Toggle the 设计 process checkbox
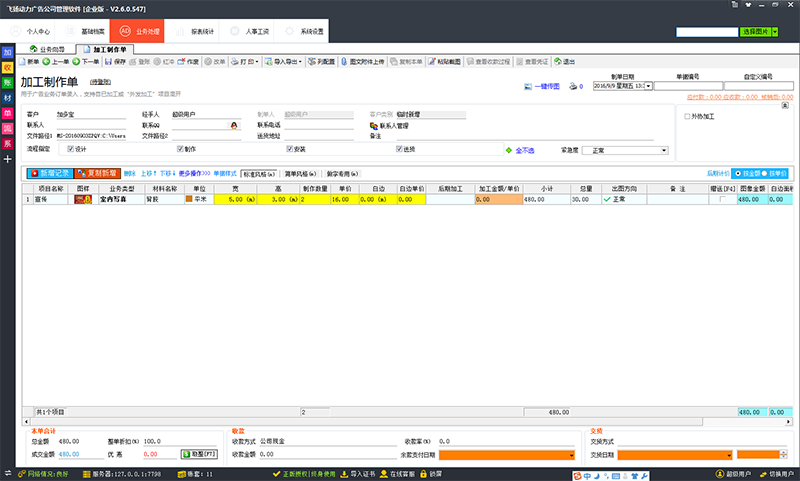The height and width of the screenshot is (481, 800). click(70, 149)
